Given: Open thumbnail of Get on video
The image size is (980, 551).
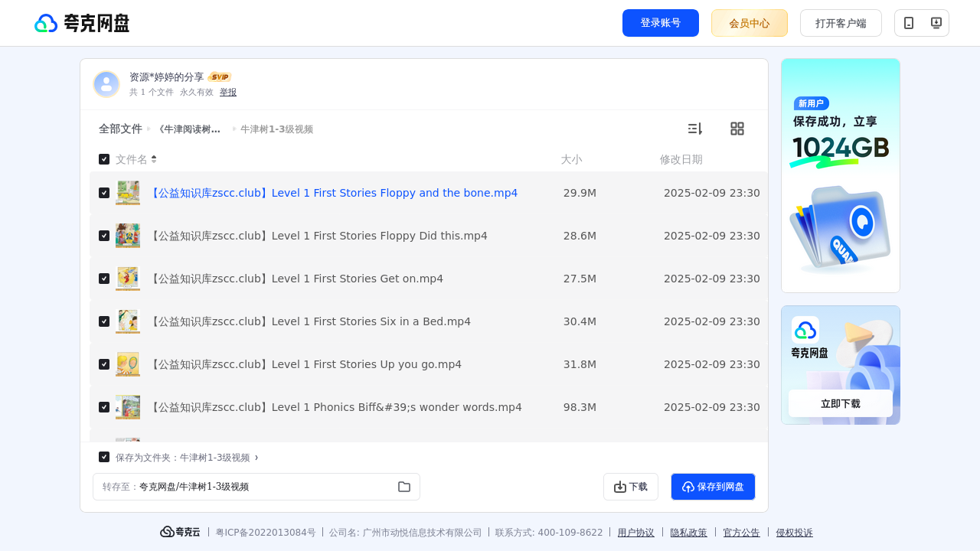Looking at the screenshot, I should pyautogui.click(x=128, y=279).
